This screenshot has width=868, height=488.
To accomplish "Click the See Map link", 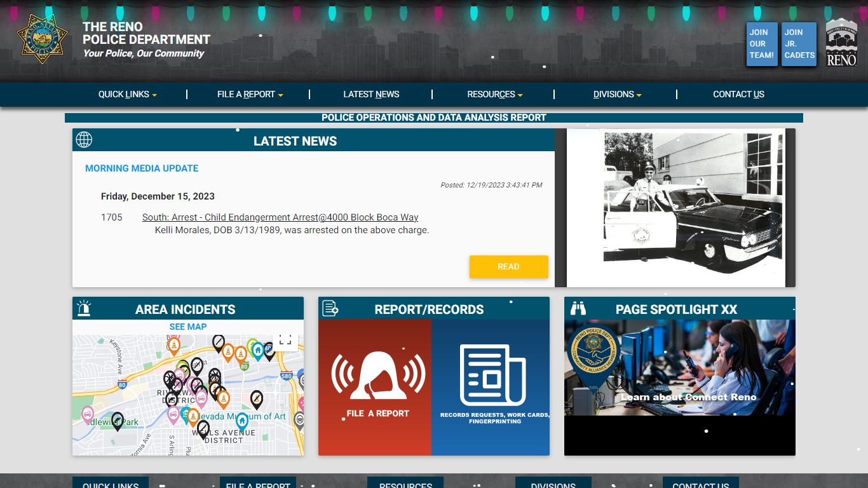I will [x=188, y=327].
